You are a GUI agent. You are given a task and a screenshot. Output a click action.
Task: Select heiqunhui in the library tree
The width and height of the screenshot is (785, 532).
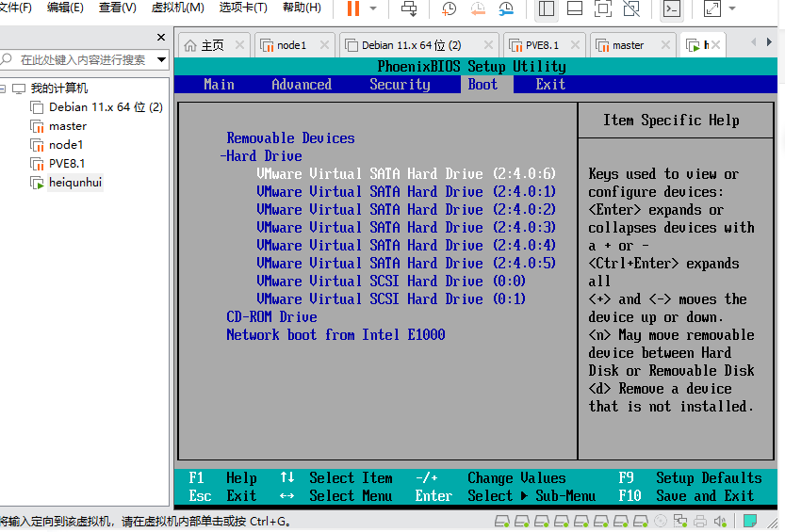[x=67, y=183]
